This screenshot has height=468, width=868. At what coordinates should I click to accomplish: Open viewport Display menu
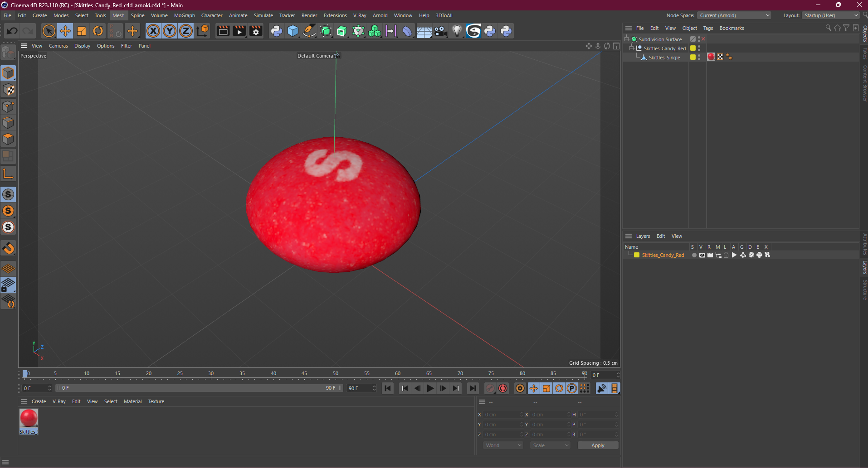pyautogui.click(x=82, y=46)
